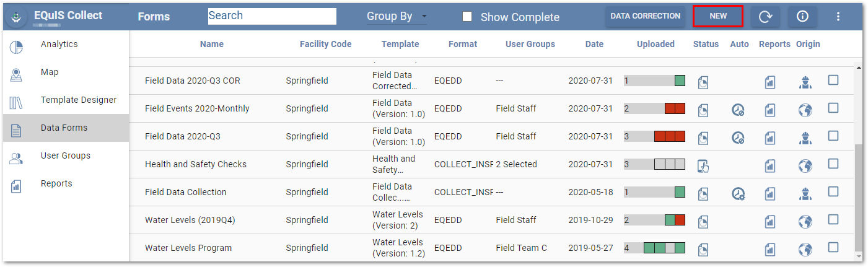Open the vertical three-dot menu
The width and height of the screenshot is (868, 267).
[838, 17]
